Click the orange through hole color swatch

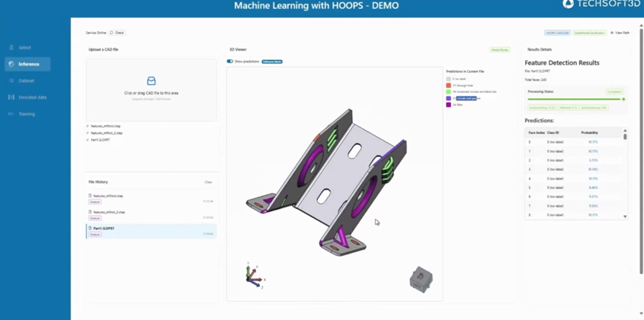pos(448,86)
